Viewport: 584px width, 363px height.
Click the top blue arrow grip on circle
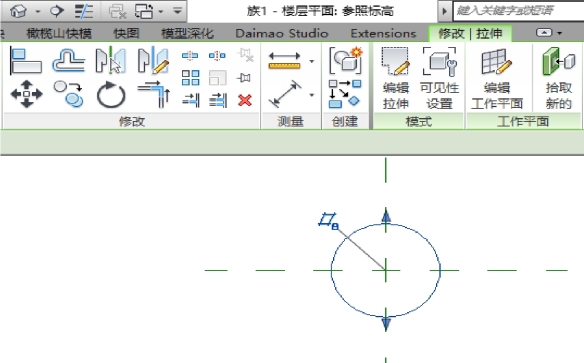click(x=386, y=216)
